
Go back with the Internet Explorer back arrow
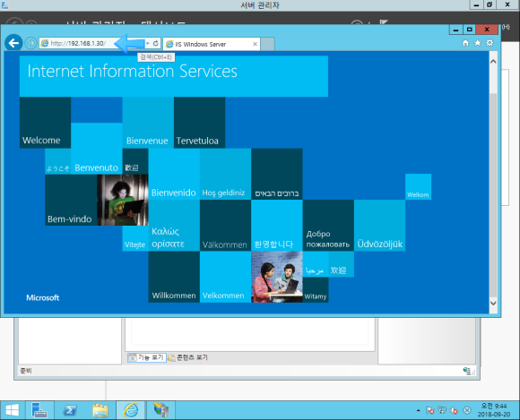(x=13, y=43)
